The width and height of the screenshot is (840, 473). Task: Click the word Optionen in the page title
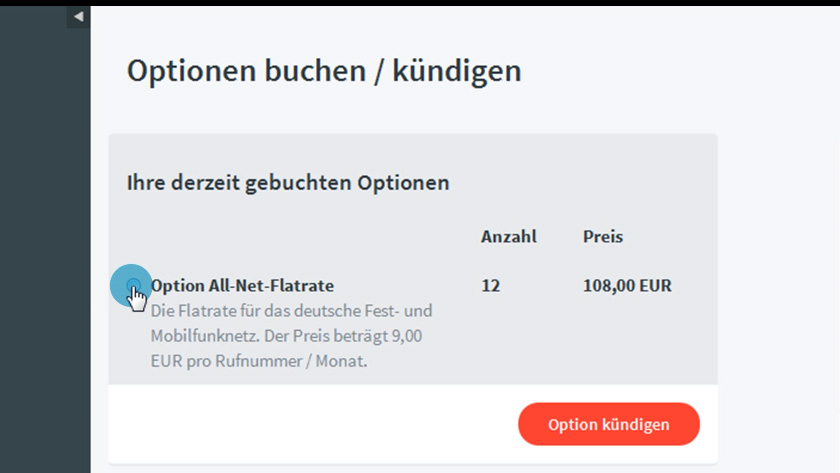coord(190,71)
